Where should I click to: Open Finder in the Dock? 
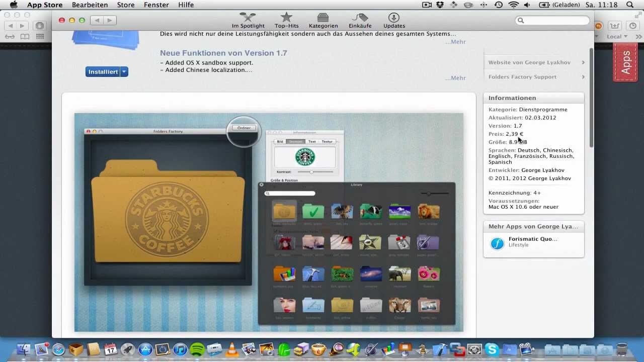click(24, 349)
